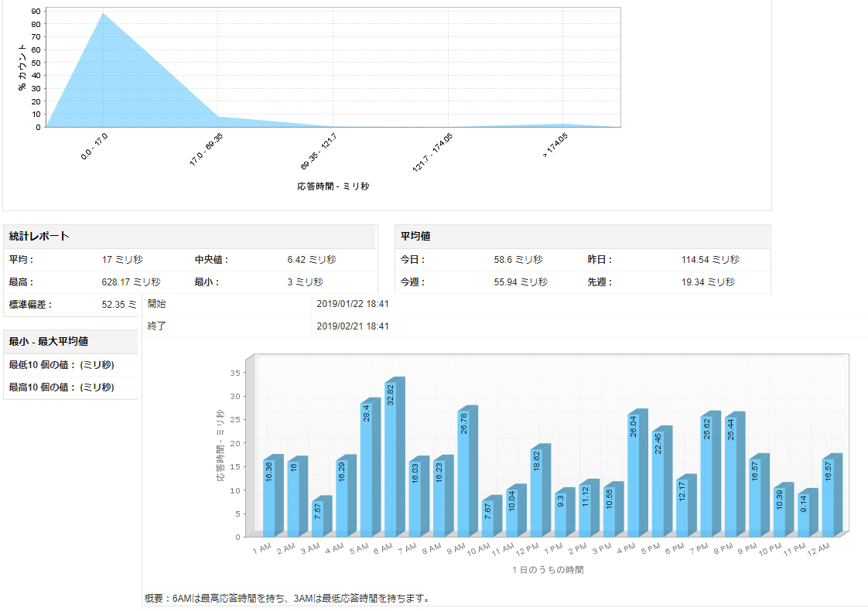Click yesterday's average 114.54 ミリ秒
The width and height of the screenshot is (868, 611).
(710, 260)
